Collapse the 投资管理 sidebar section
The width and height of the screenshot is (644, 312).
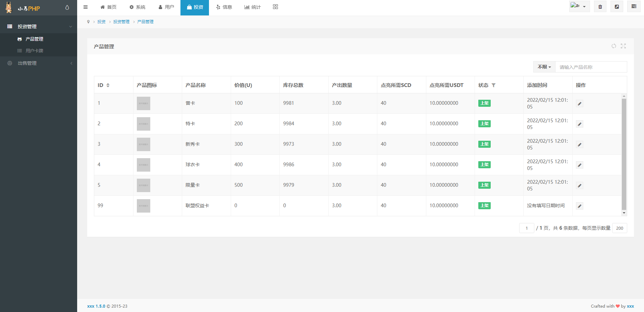click(39, 27)
